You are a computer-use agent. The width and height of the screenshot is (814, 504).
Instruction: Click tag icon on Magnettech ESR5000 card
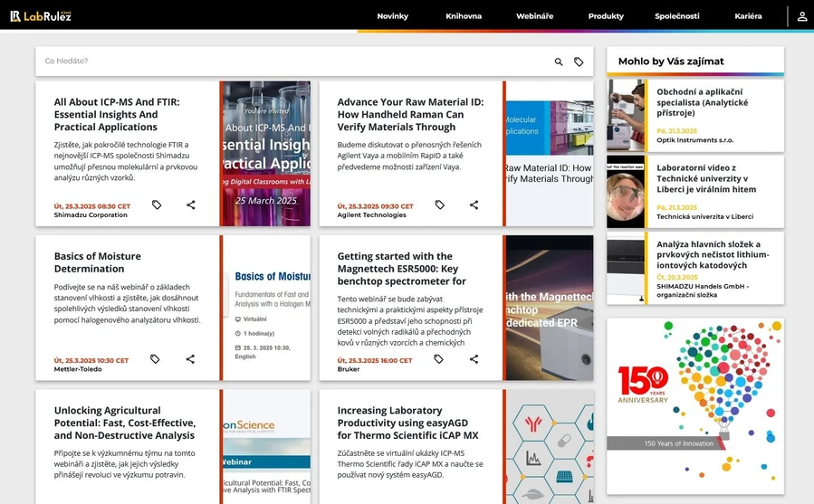pyautogui.click(x=438, y=359)
